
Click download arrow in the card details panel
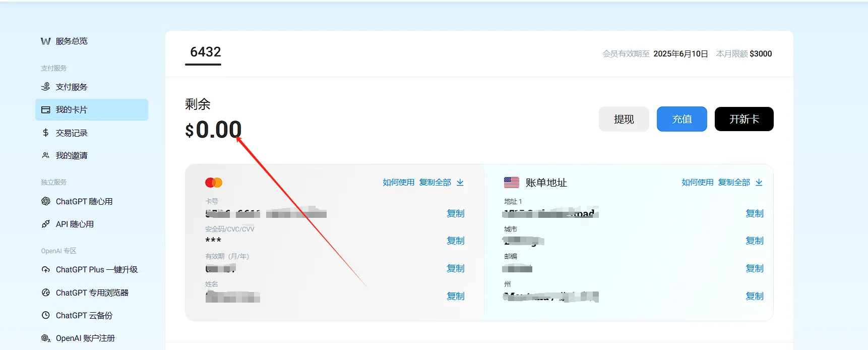click(460, 183)
